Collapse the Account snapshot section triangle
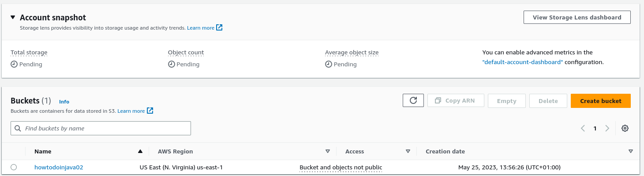Viewport: 644px width, 176px height. [x=13, y=18]
